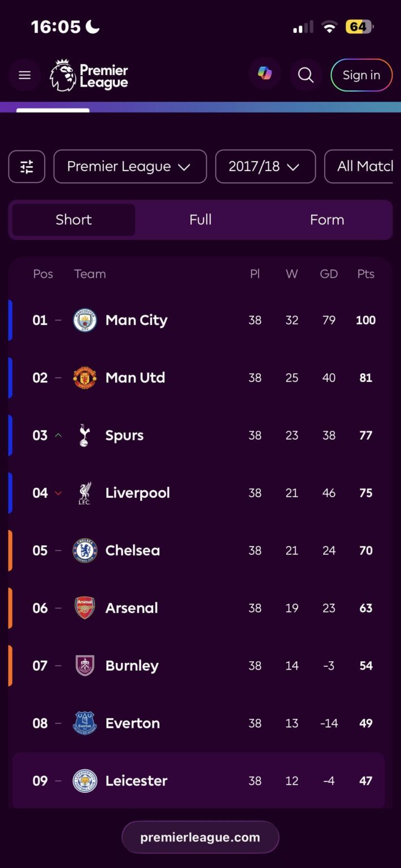Open the table filter settings icon

point(26,166)
